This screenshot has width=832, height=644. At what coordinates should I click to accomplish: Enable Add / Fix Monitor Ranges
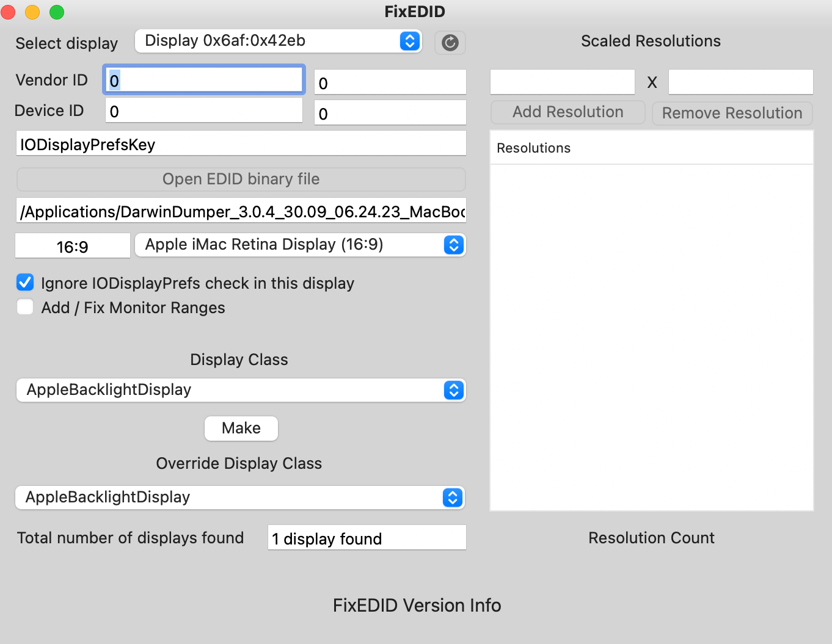[x=25, y=307]
